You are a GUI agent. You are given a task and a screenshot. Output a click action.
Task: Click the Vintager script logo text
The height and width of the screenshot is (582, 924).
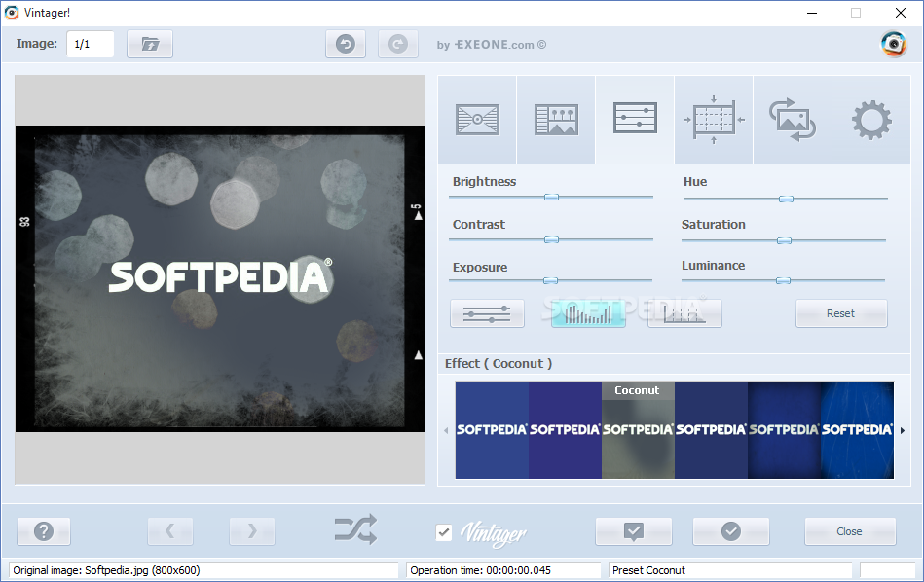[x=494, y=533]
